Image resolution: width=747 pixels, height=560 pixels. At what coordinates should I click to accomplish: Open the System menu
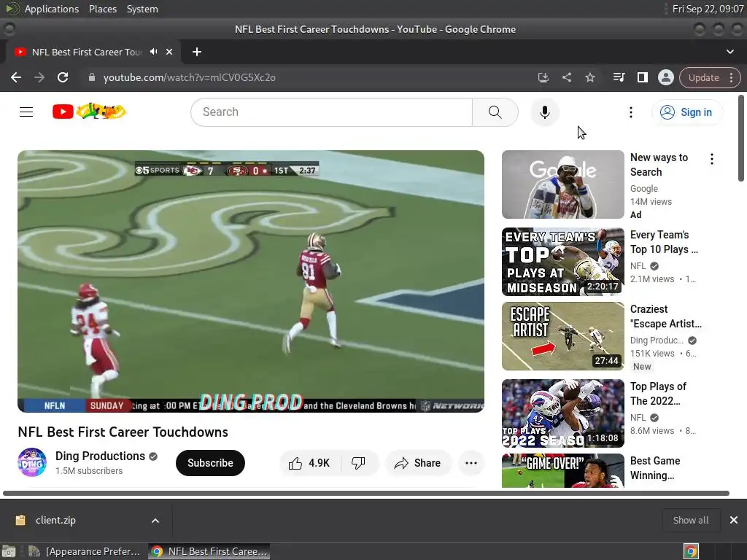[142, 9]
